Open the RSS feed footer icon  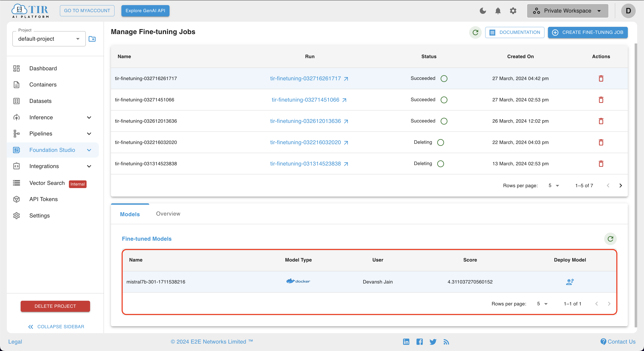446,341
